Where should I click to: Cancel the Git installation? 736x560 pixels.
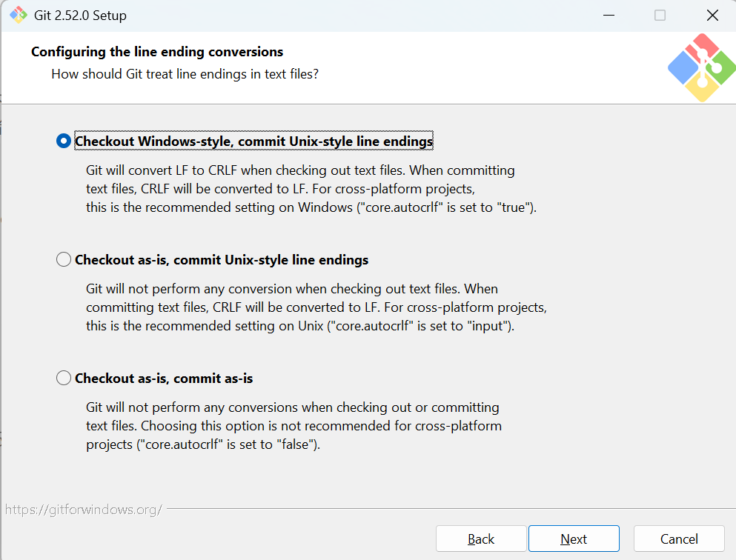[679, 539]
